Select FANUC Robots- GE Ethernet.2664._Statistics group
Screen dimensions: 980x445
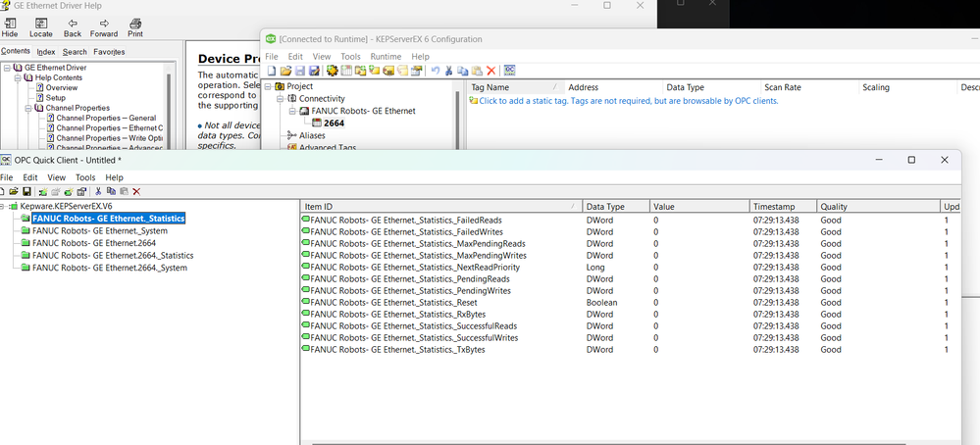pyautogui.click(x=113, y=255)
